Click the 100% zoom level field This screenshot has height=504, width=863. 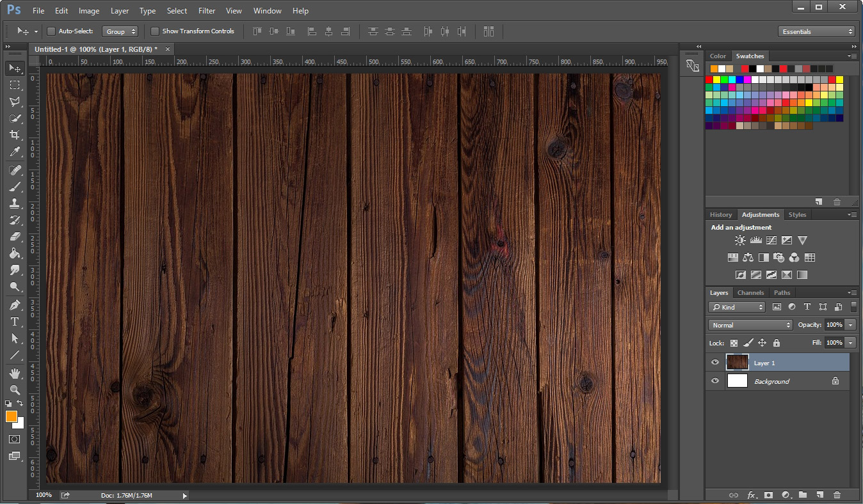point(44,495)
